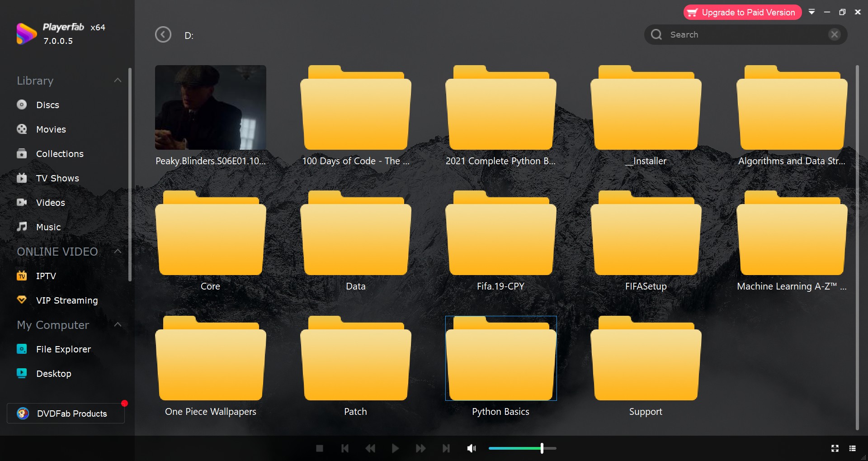Open the __Installer folder
Viewport: 868px width, 461px height.
point(646,107)
